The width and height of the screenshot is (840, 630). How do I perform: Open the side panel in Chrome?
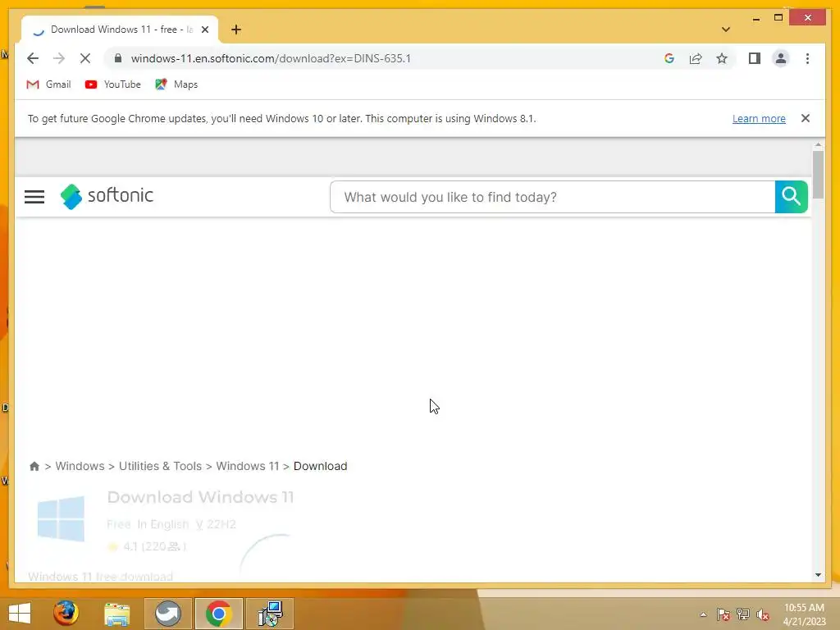tap(755, 58)
